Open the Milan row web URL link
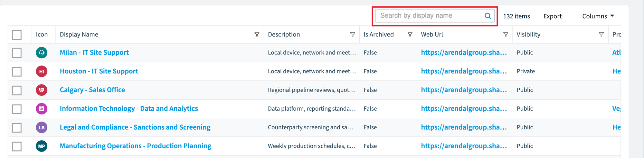Image resolution: width=644 pixels, height=158 pixels. [464, 53]
